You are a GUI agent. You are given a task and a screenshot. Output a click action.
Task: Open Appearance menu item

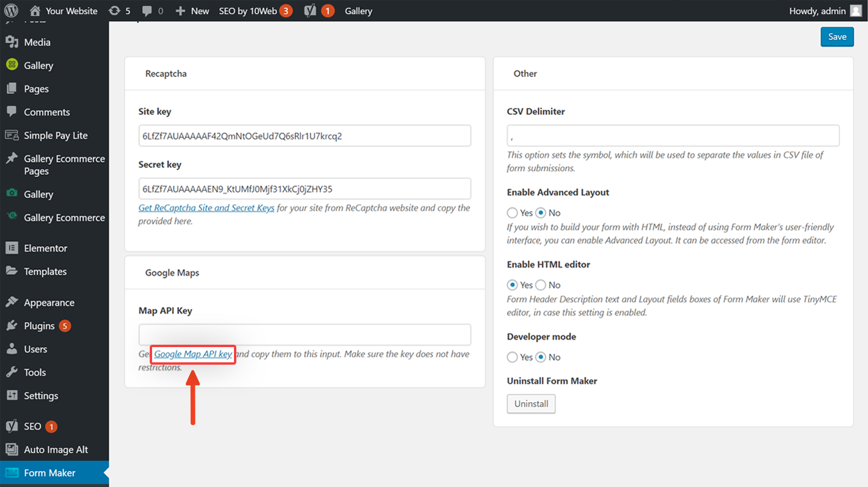pos(54,303)
